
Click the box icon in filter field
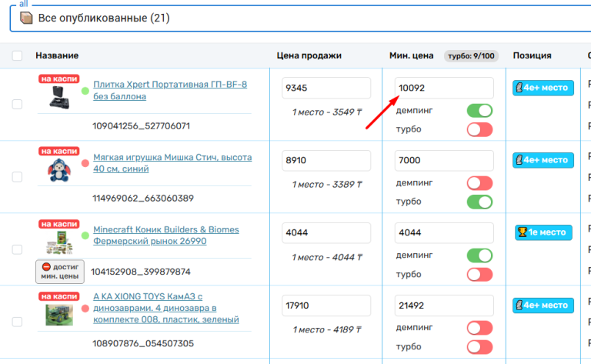[27, 18]
